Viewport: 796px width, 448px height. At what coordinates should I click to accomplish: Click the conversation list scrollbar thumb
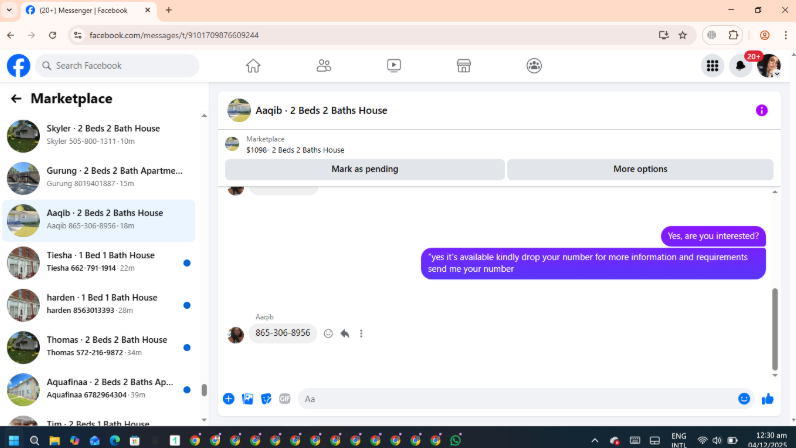(204, 390)
